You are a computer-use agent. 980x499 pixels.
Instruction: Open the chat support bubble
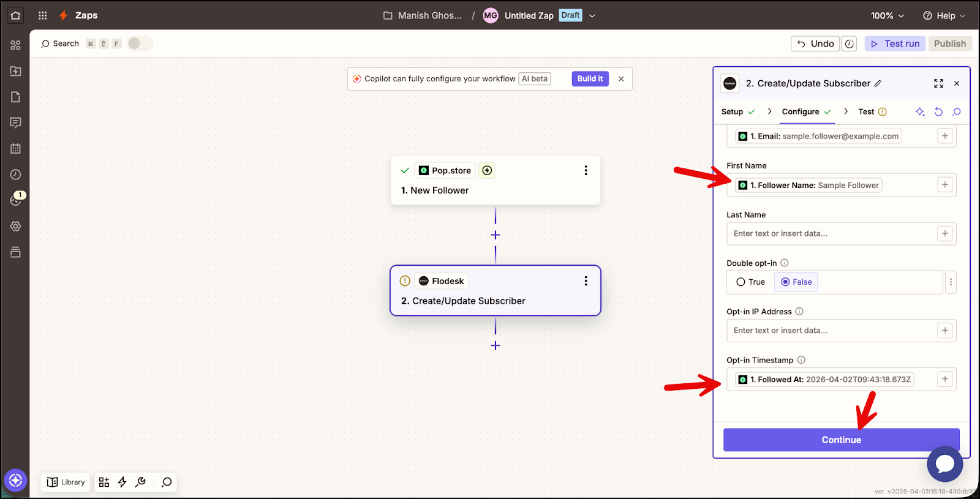[944, 464]
